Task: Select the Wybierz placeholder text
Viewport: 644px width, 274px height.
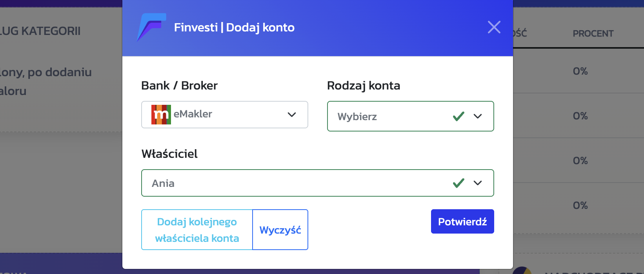Action: (357, 117)
